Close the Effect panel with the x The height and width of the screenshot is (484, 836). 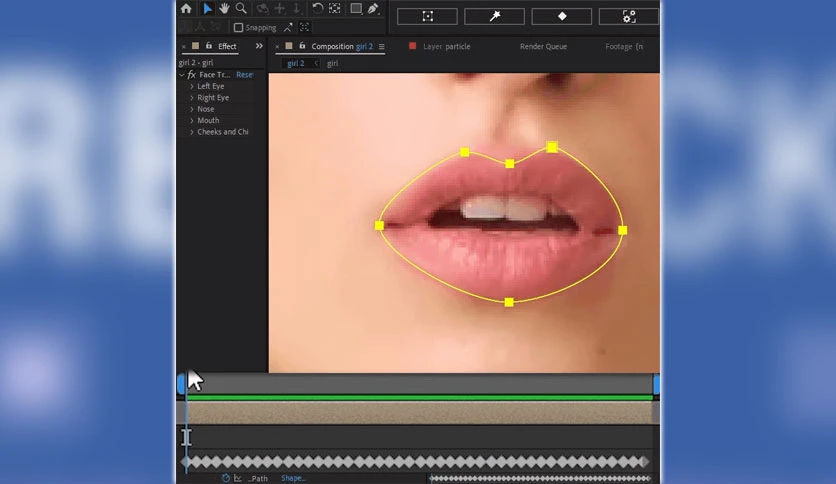(x=184, y=47)
